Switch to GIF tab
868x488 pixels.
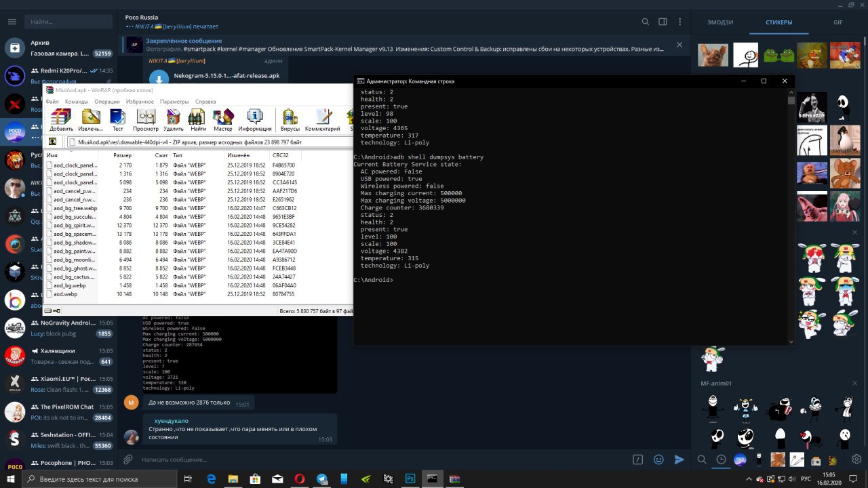tap(837, 22)
